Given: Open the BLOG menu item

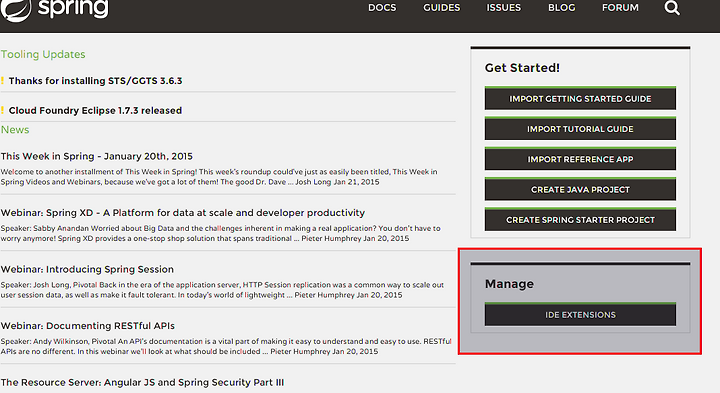Looking at the screenshot, I should [x=562, y=8].
